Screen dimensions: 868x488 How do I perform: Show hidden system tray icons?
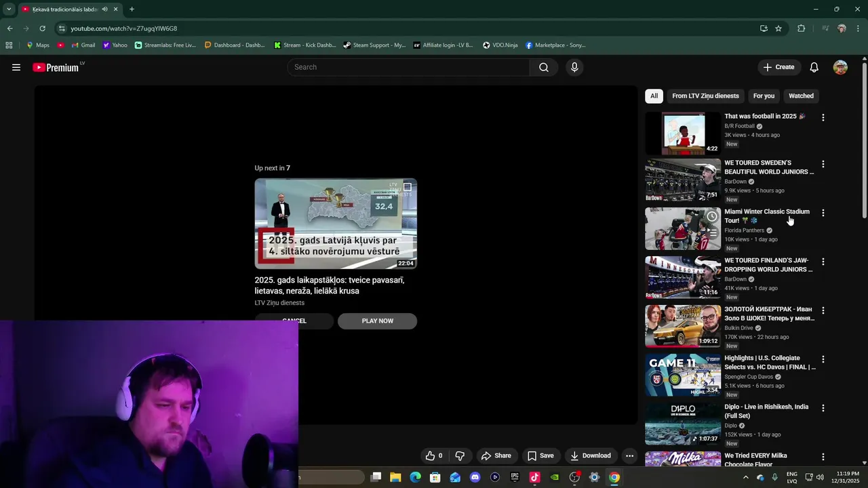coord(746,477)
